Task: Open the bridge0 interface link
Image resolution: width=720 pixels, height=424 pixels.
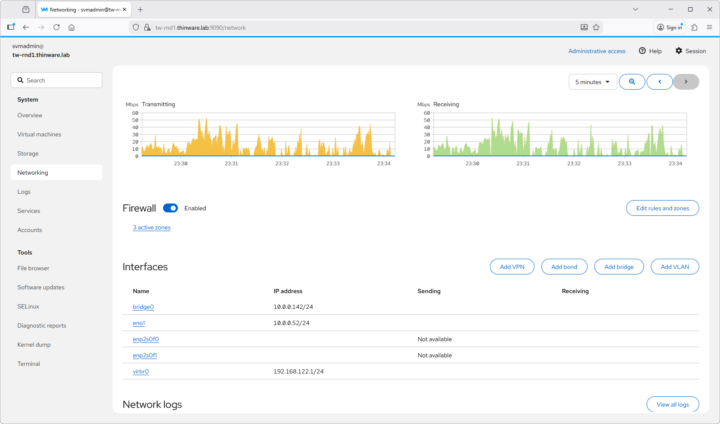Action: (x=143, y=307)
